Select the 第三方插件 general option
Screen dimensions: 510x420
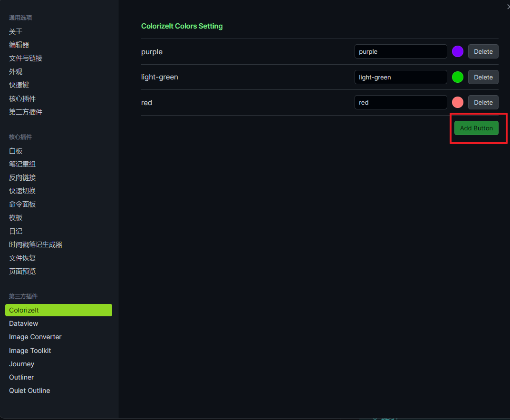26,112
